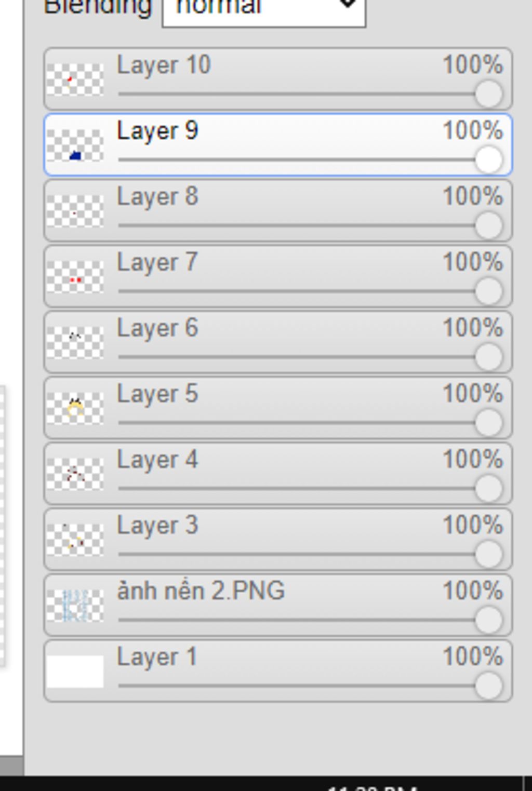The width and height of the screenshot is (532, 791).
Task: Select the Layer 7 name label
Action: [x=157, y=262]
